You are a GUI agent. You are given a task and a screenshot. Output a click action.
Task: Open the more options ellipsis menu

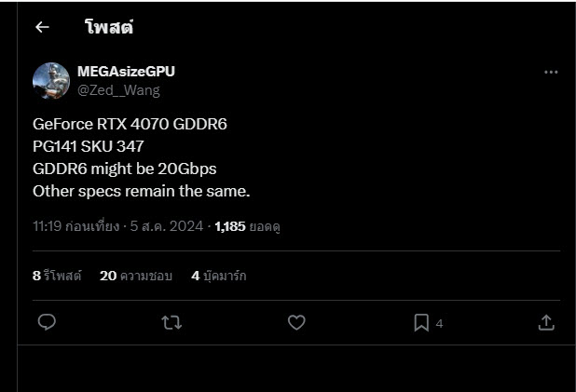pyautogui.click(x=551, y=72)
